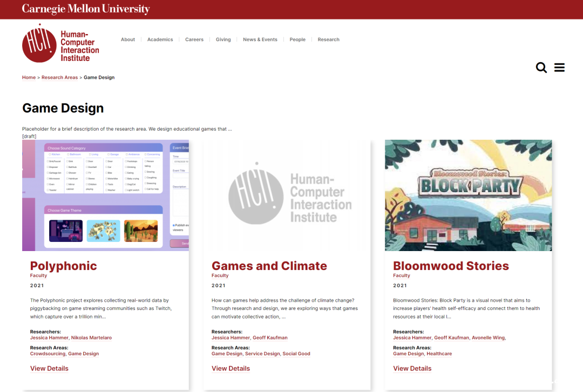Go to Research Areas in the breadcrumb
The image size is (583, 392).
(x=59, y=77)
